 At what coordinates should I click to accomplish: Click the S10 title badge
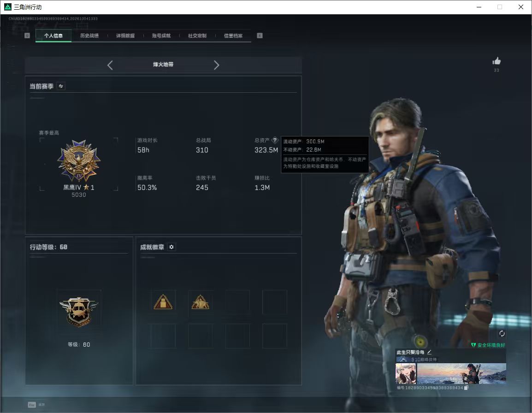coord(417,360)
